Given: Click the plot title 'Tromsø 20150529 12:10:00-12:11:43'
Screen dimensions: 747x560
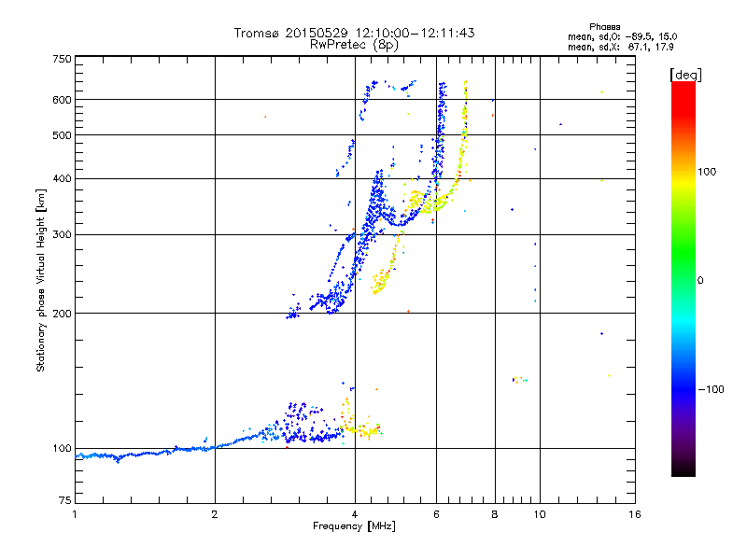Looking at the screenshot, I should [x=354, y=33].
